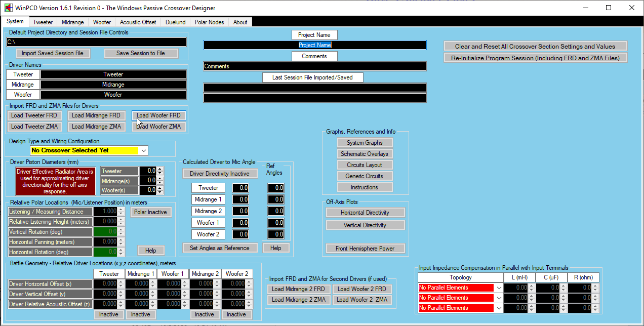Toggle Driver Directivity Inactive button

(219, 174)
